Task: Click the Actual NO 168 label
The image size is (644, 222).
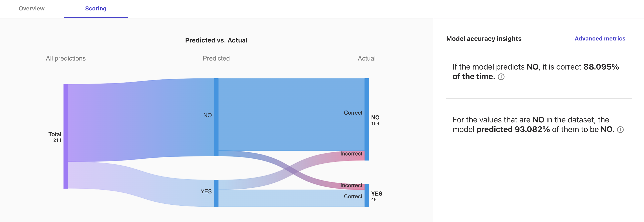Action: point(375,120)
